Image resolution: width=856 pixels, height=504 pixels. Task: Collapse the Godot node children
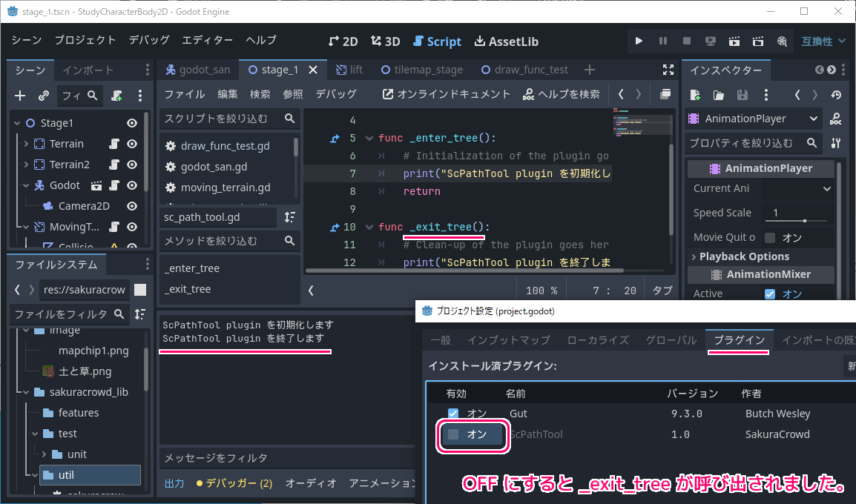tap(26, 185)
